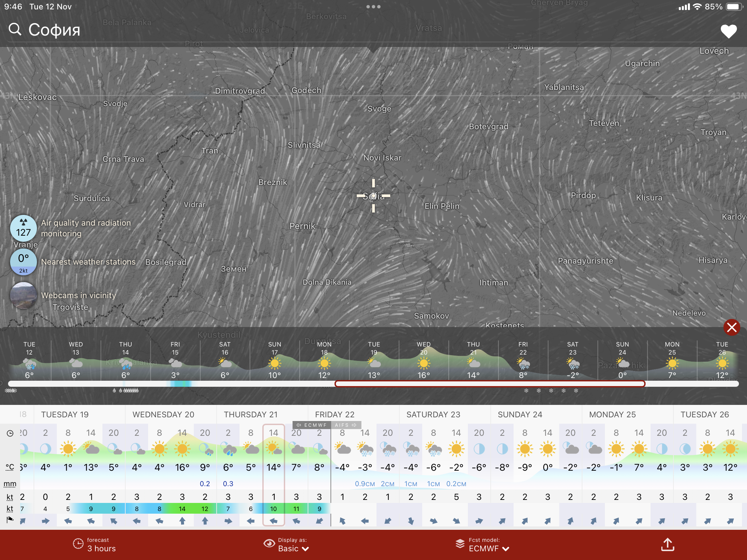
Task: Switch to AIFS model label on divider
Action: (x=346, y=425)
